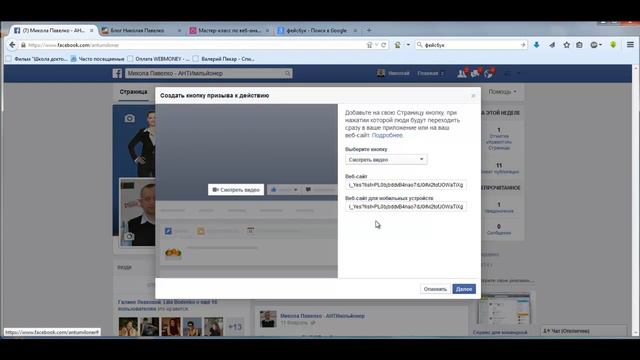Open the Помощь dropdown on the page
The width and height of the screenshot is (640, 360).
click(x=502, y=92)
